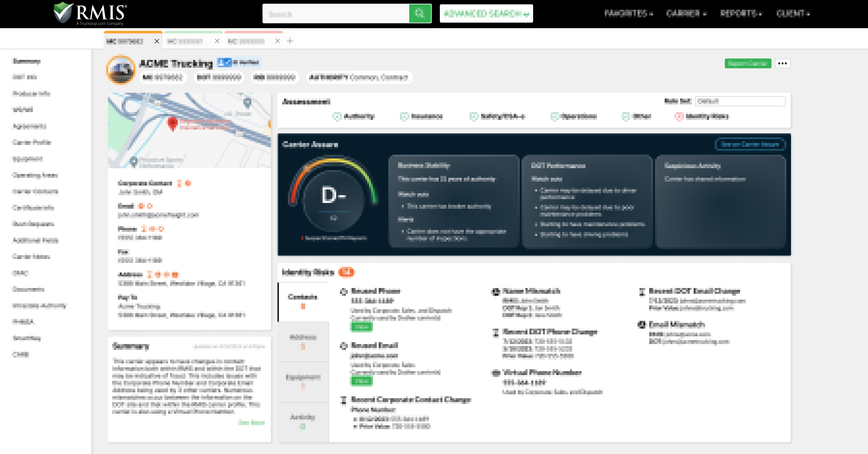Close the first MC carrier tab
The image size is (868, 454).
click(157, 41)
